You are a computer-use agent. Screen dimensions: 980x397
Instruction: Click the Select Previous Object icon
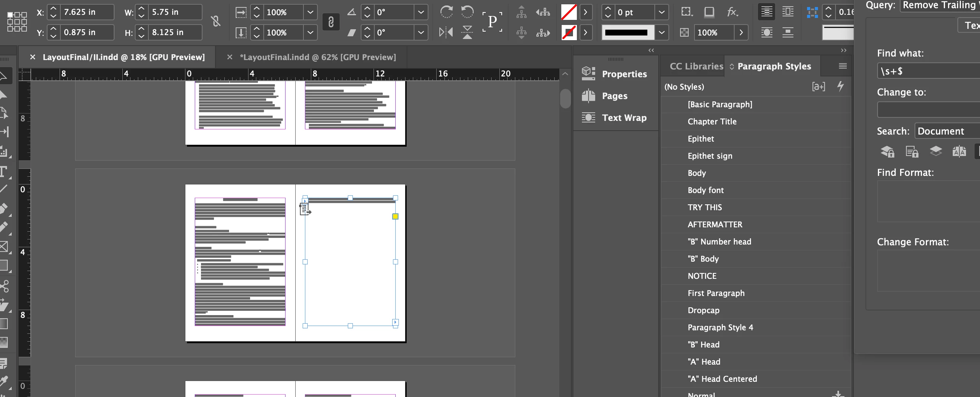[543, 12]
